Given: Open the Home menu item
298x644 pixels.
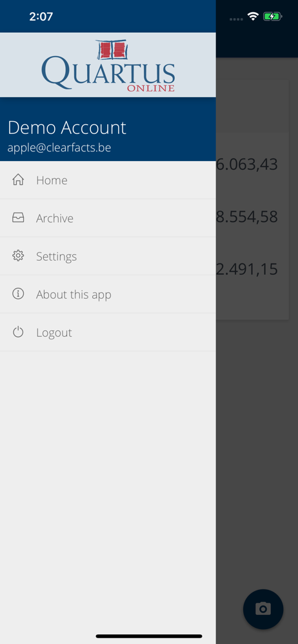Looking at the screenshot, I should click(x=108, y=180).
